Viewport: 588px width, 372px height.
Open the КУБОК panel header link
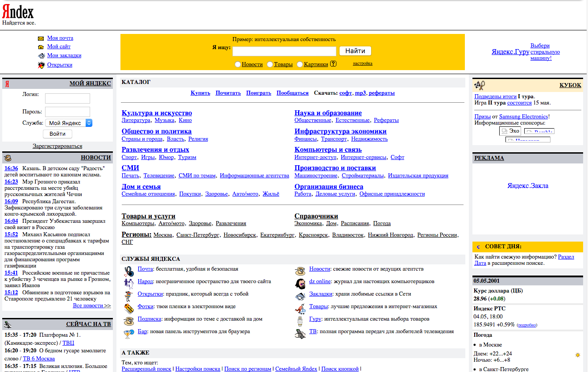[570, 85]
